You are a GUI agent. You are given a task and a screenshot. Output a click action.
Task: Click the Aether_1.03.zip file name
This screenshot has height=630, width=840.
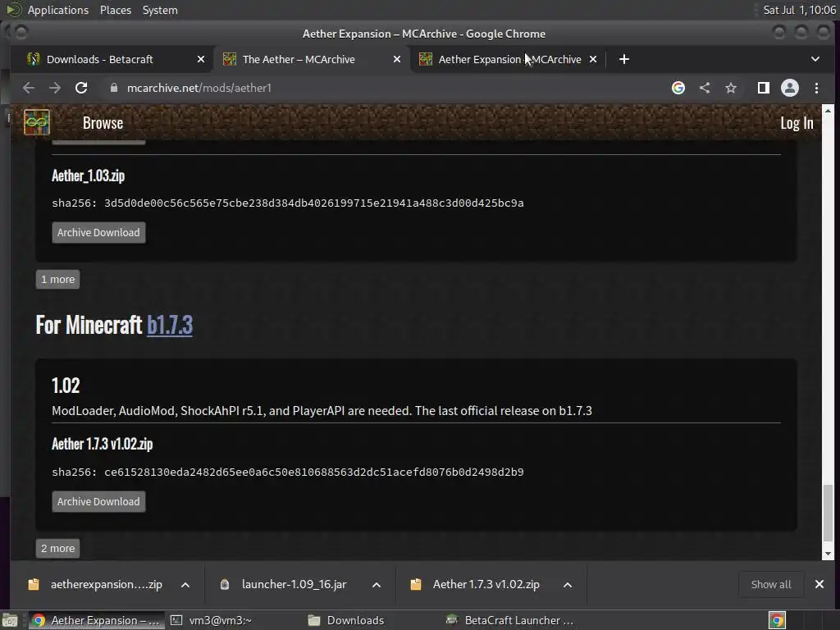click(x=89, y=176)
